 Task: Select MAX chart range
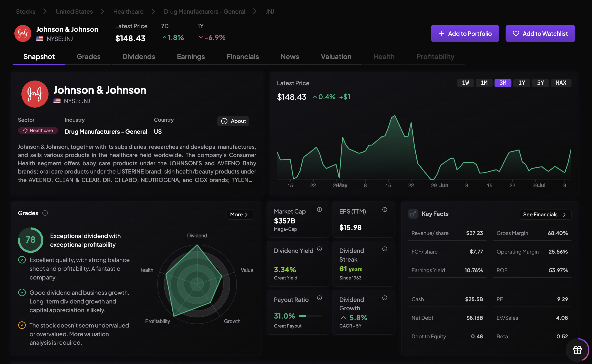pos(561,83)
